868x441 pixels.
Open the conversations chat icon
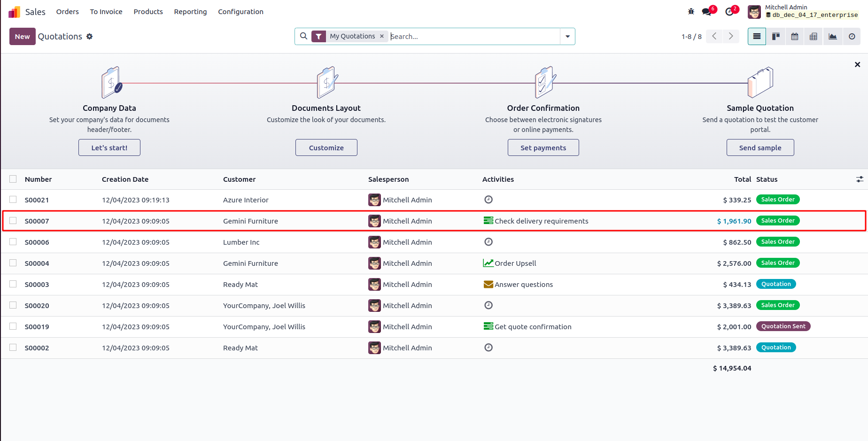coord(707,12)
